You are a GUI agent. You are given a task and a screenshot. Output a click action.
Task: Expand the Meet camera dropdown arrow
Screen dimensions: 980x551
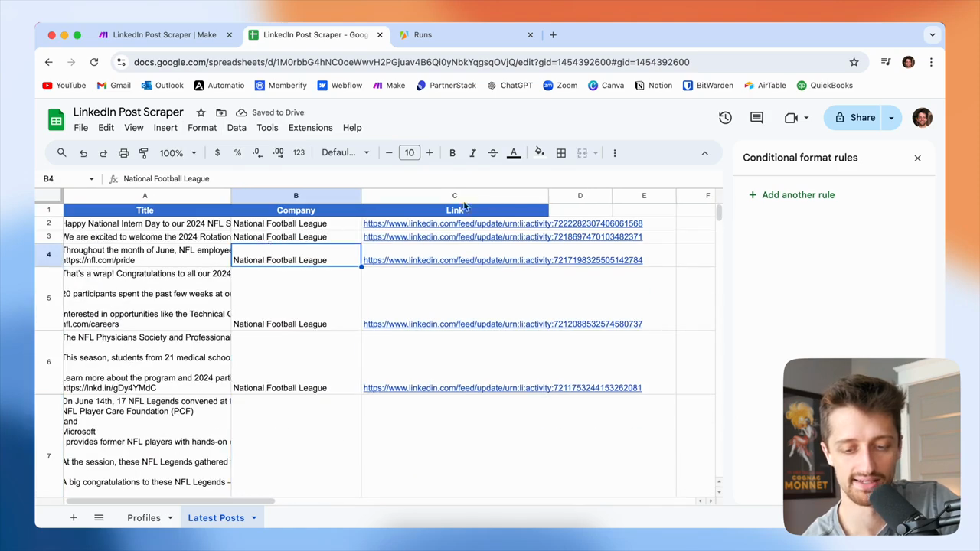coord(806,118)
